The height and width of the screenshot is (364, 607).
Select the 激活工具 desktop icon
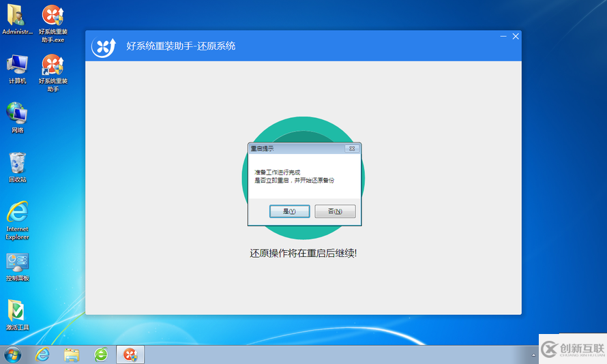pyautogui.click(x=18, y=315)
